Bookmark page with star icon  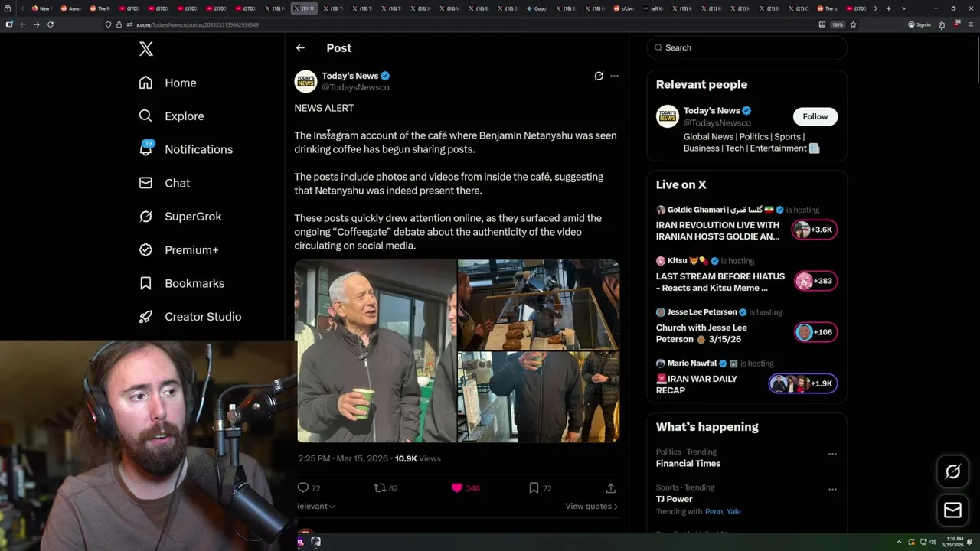pos(853,24)
